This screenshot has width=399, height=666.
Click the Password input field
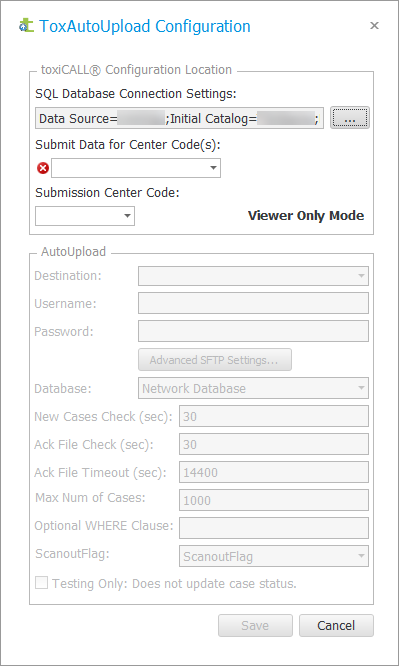[253, 331]
